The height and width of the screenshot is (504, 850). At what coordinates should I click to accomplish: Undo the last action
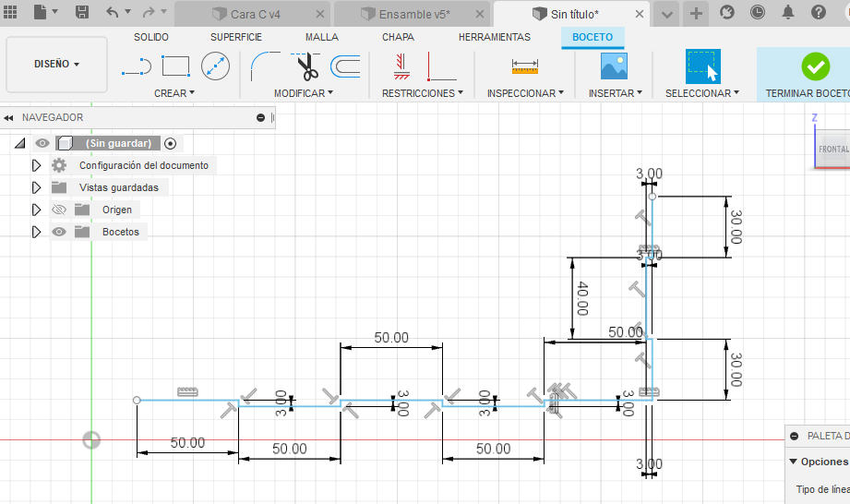click(x=113, y=12)
